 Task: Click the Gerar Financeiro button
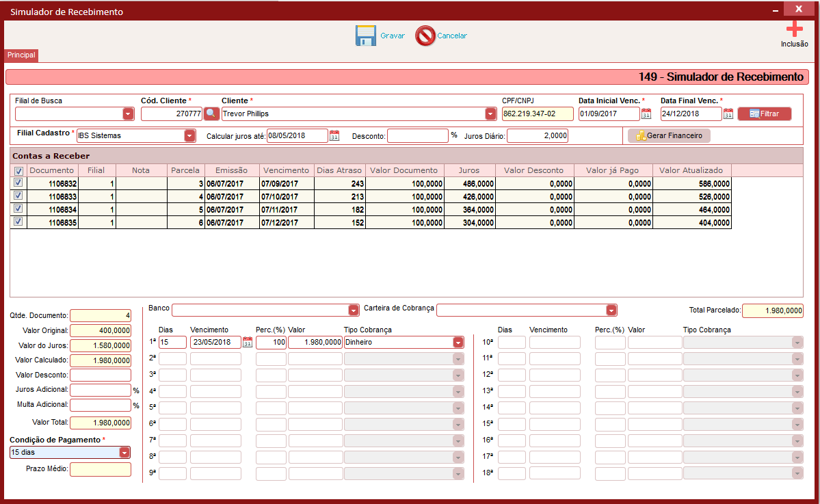pos(670,136)
